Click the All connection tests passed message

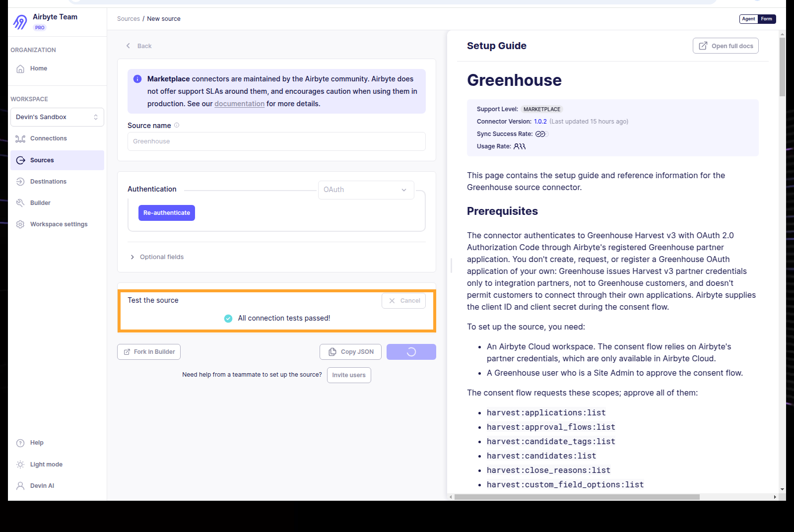284,319
